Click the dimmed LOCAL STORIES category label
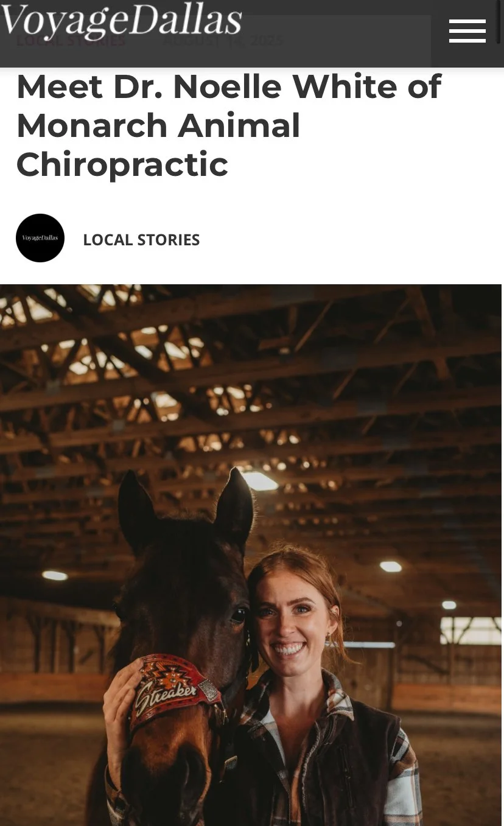 point(71,41)
